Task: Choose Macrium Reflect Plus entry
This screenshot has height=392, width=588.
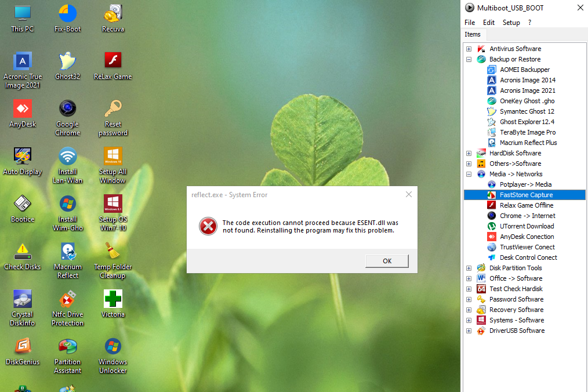Action: click(x=528, y=143)
